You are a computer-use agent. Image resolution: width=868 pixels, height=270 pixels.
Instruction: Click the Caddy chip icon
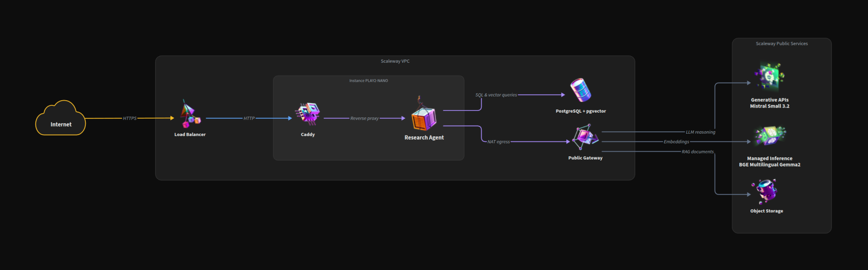pos(308,114)
